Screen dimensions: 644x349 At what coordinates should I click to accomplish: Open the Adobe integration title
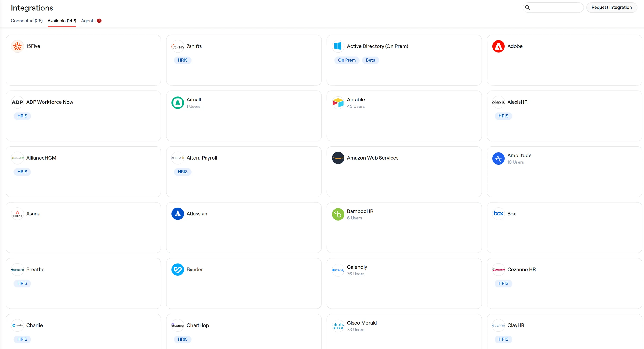pyautogui.click(x=515, y=46)
